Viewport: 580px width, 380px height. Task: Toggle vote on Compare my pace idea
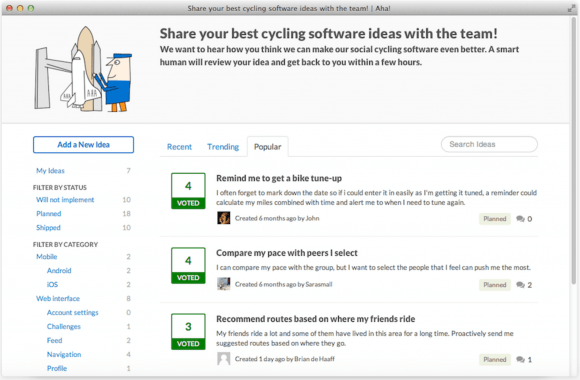[x=188, y=265]
